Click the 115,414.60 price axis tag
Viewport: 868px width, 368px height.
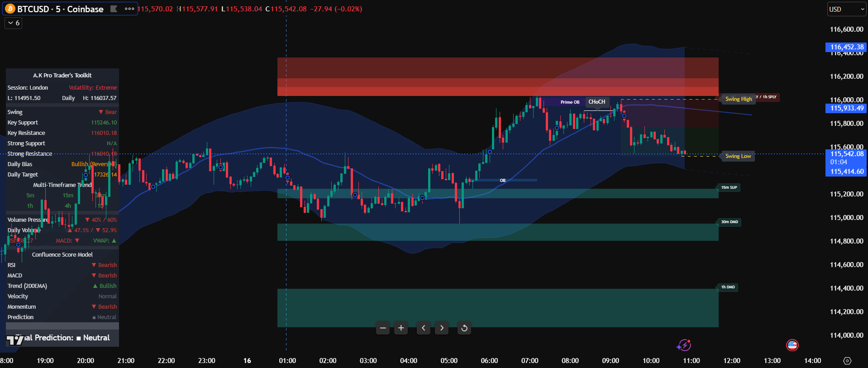pos(846,172)
